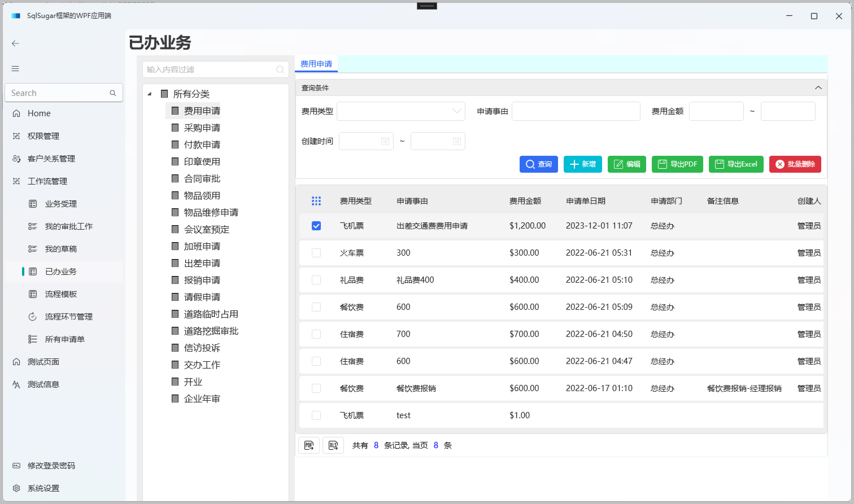Click the 查询 button

click(539, 164)
